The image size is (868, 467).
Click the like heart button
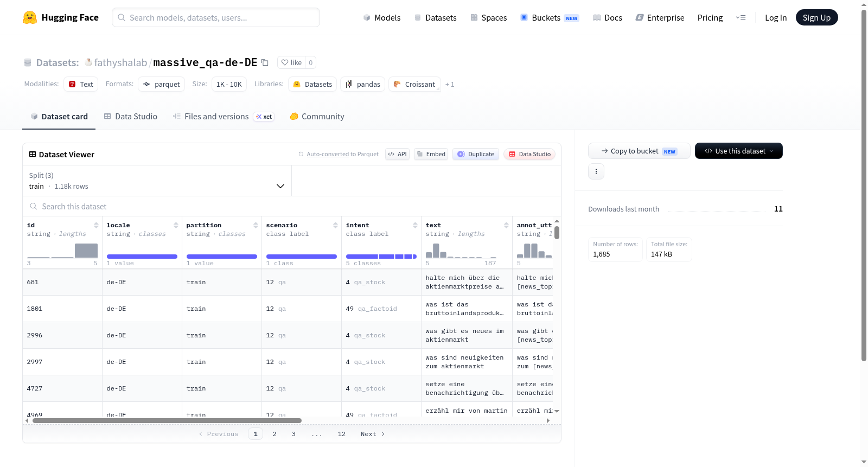coord(291,62)
